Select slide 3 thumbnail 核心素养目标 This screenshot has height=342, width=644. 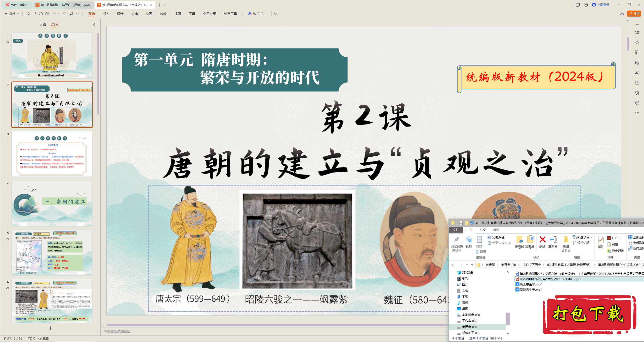pyautogui.click(x=52, y=154)
